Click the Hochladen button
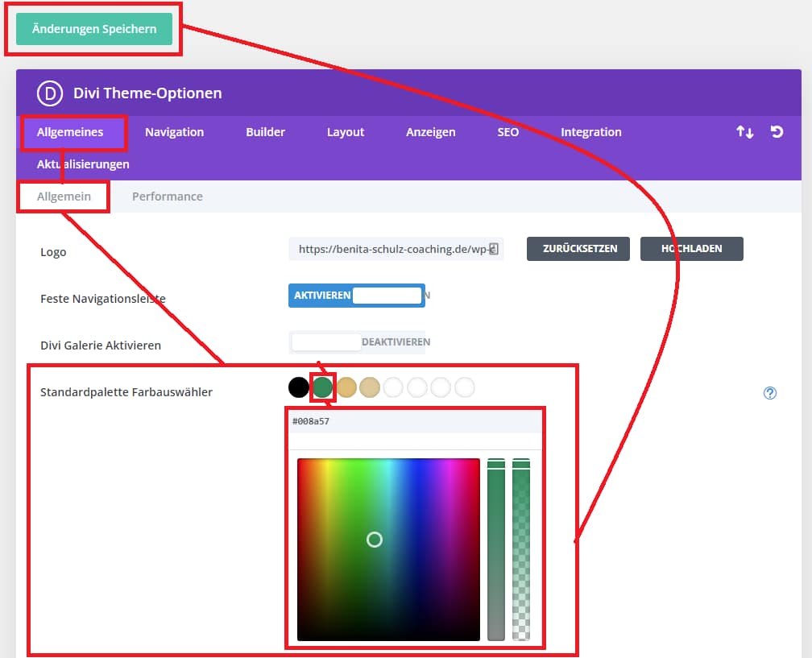 (691, 249)
